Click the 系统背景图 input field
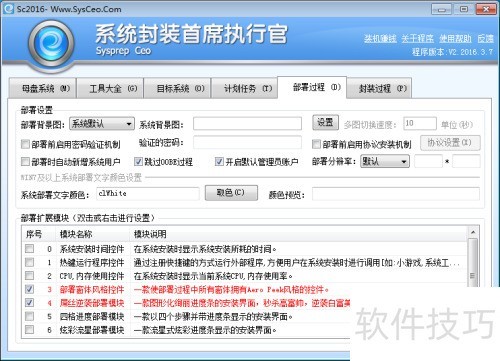500x361 pixels. click(x=247, y=124)
